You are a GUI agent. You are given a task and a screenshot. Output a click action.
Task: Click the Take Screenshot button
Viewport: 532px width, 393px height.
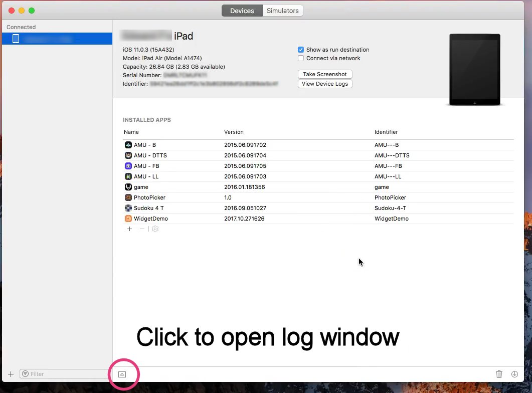[x=325, y=74]
